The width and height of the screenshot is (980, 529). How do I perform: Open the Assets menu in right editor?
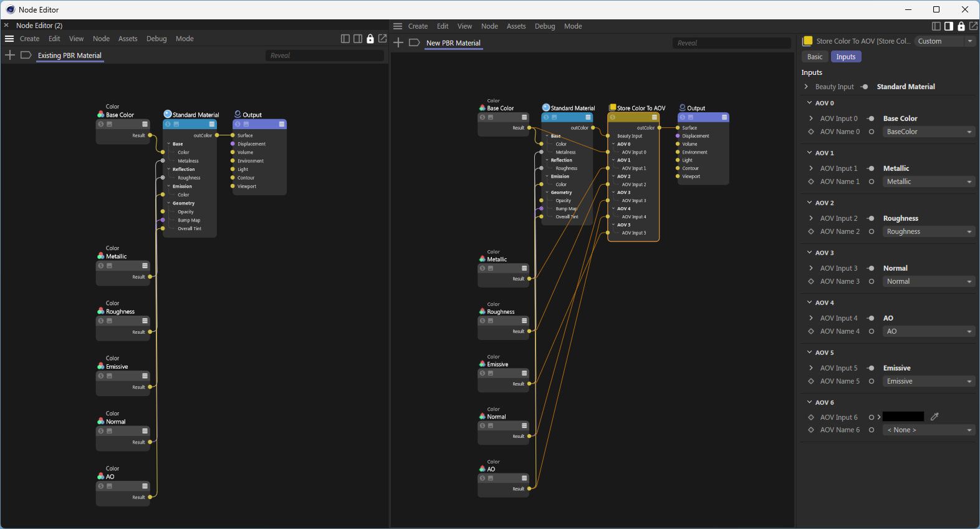516,26
